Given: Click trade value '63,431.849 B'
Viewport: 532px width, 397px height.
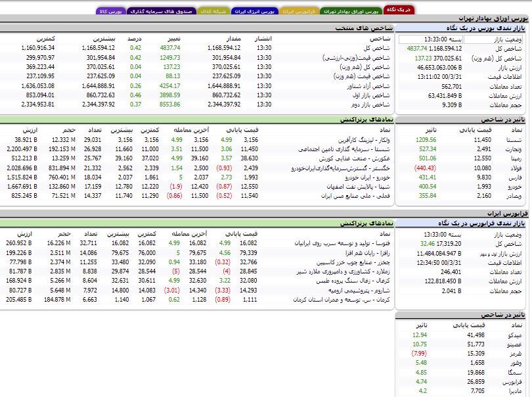Looking at the screenshot, I should [x=445, y=96].
